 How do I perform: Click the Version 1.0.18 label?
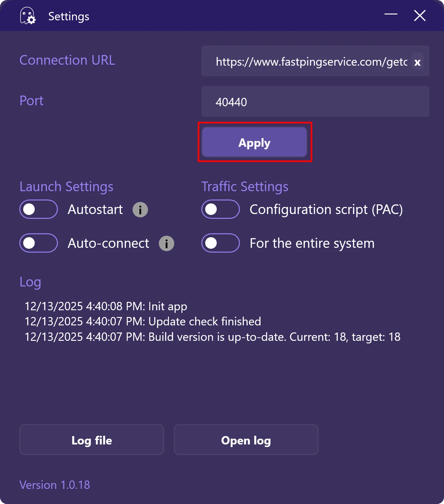tap(55, 485)
